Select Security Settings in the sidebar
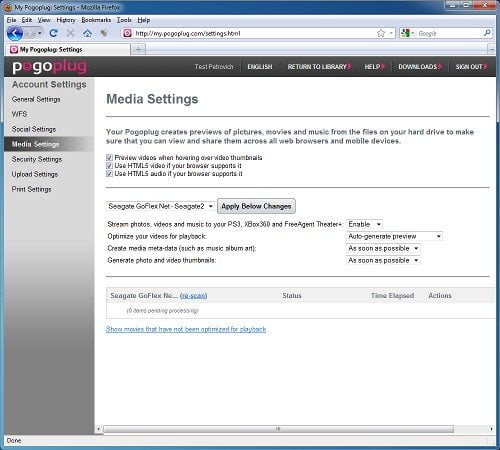The height and width of the screenshot is (450, 500). coord(37,159)
